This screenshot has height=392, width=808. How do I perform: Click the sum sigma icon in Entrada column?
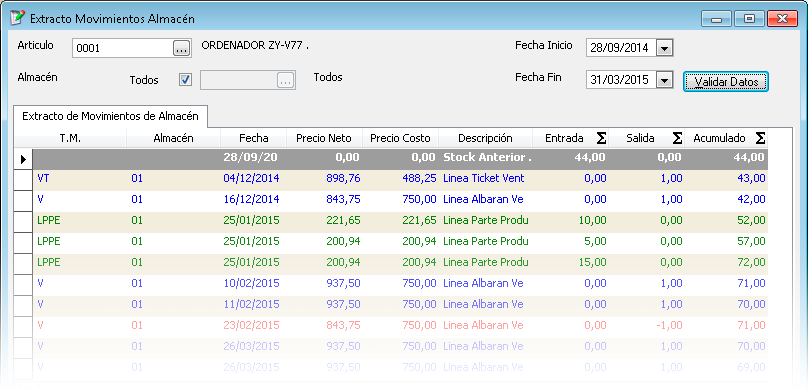point(601,138)
